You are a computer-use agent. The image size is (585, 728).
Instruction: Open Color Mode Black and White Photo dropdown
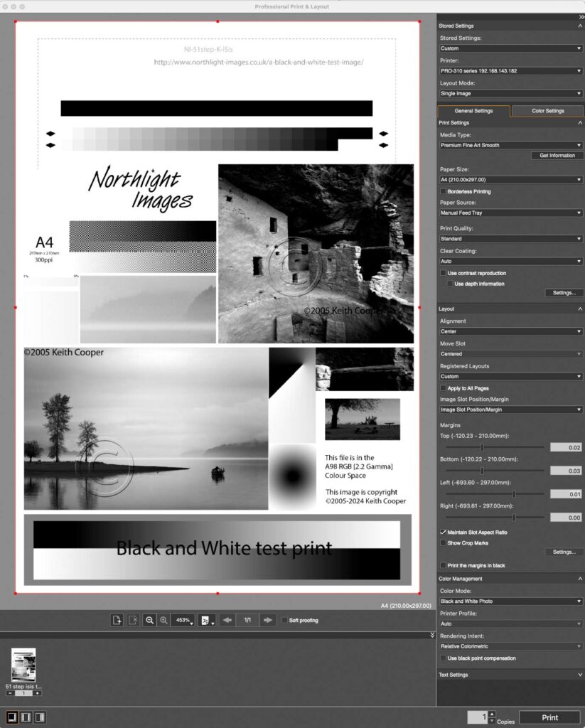pos(510,601)
